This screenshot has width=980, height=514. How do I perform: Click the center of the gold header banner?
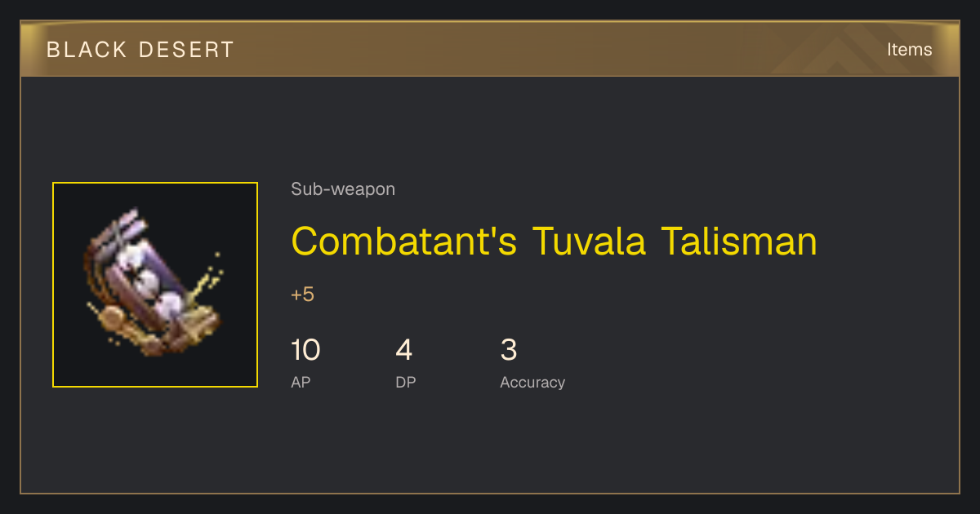pyautogui.click(x=490, y=49)
